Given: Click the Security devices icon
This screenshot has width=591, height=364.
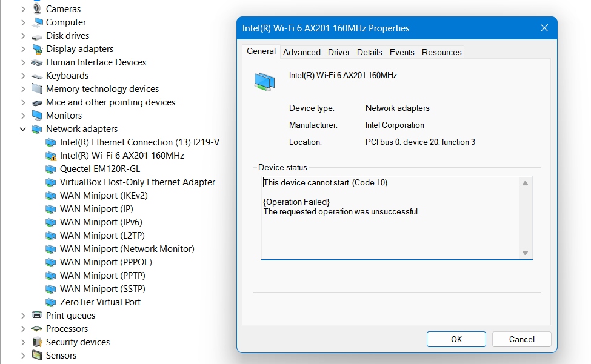Looking at the screenshot, I should coord(36,342).
